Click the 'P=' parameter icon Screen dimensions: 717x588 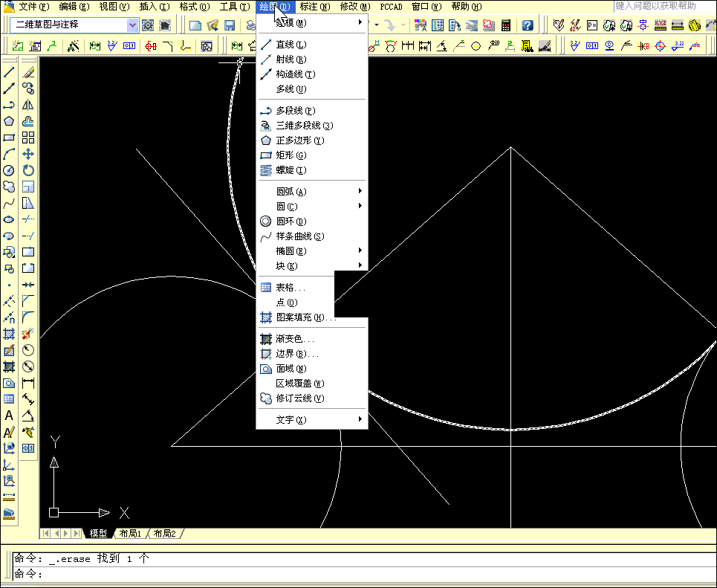point(592,25)
